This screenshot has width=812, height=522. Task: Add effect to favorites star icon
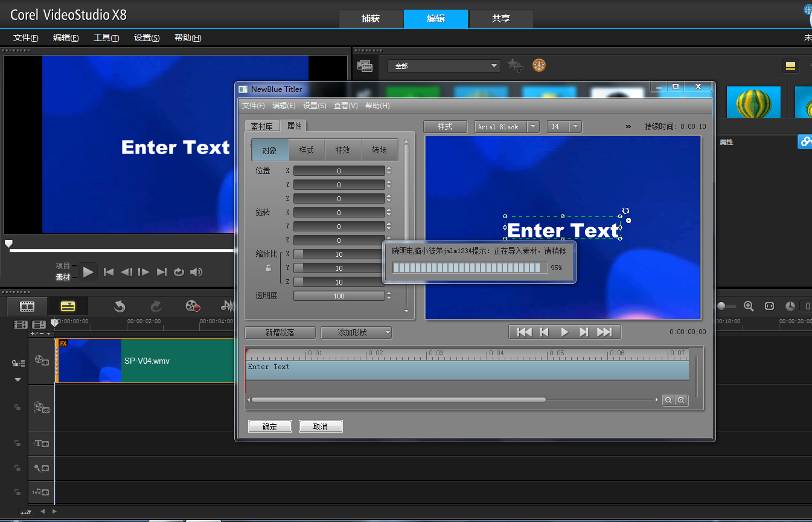pyautogui.click(x=515, y=65)
